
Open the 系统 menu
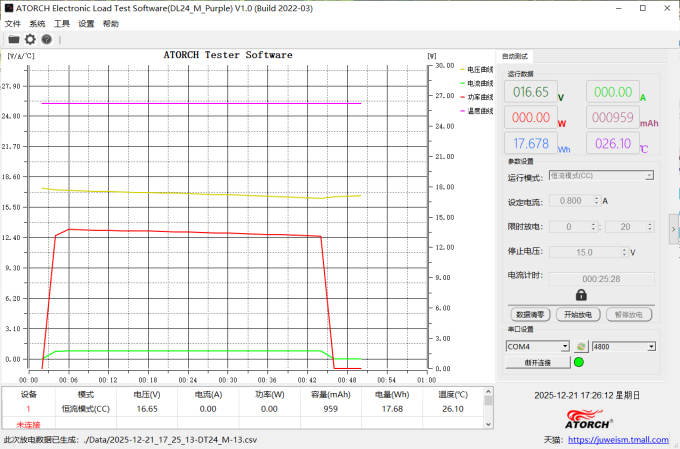[37, 24]
